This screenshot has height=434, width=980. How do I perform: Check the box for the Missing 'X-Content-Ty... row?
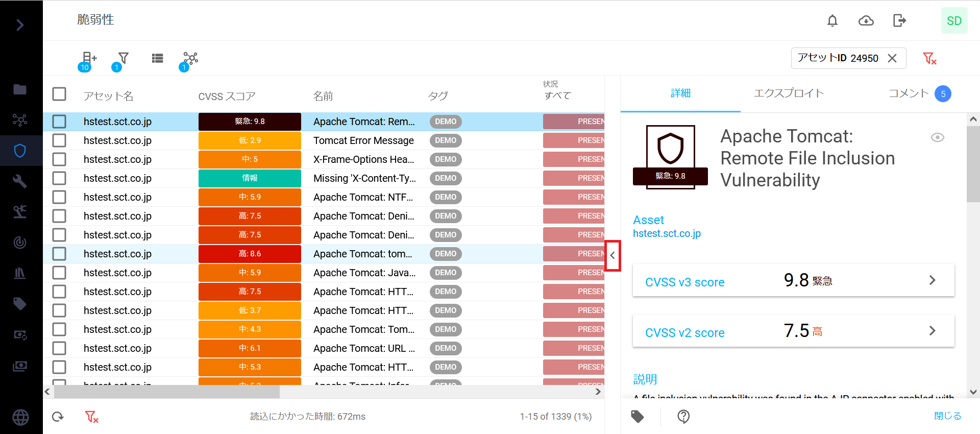[x=59, y=178]
